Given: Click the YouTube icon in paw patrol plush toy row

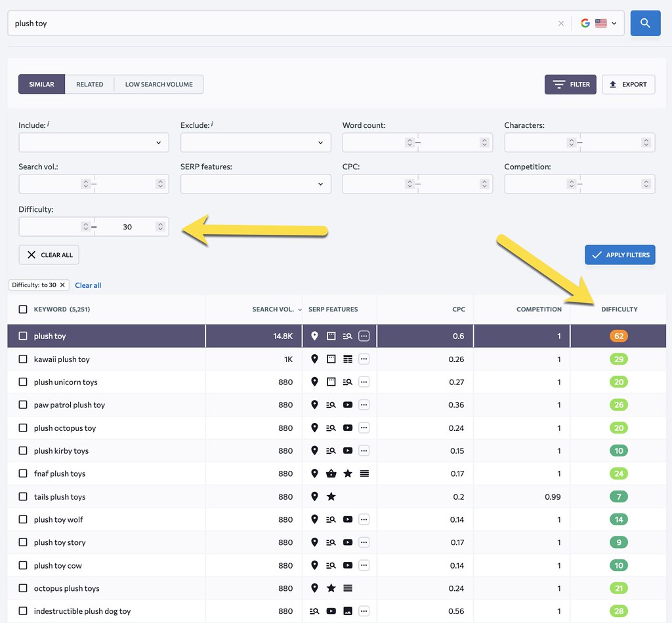Looking at the screenshot, I should click(x=348, y=405).
